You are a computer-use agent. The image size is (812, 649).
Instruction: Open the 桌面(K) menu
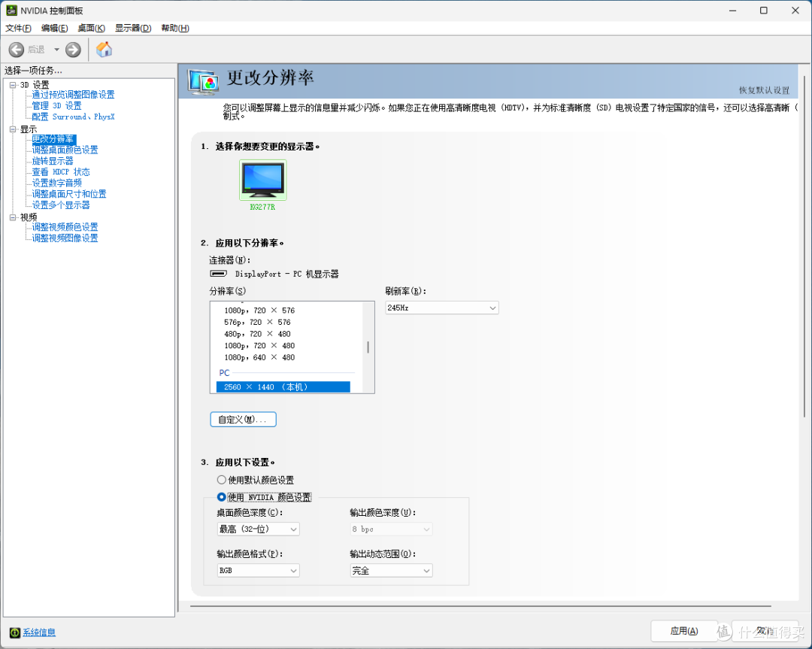click(91, 28)
